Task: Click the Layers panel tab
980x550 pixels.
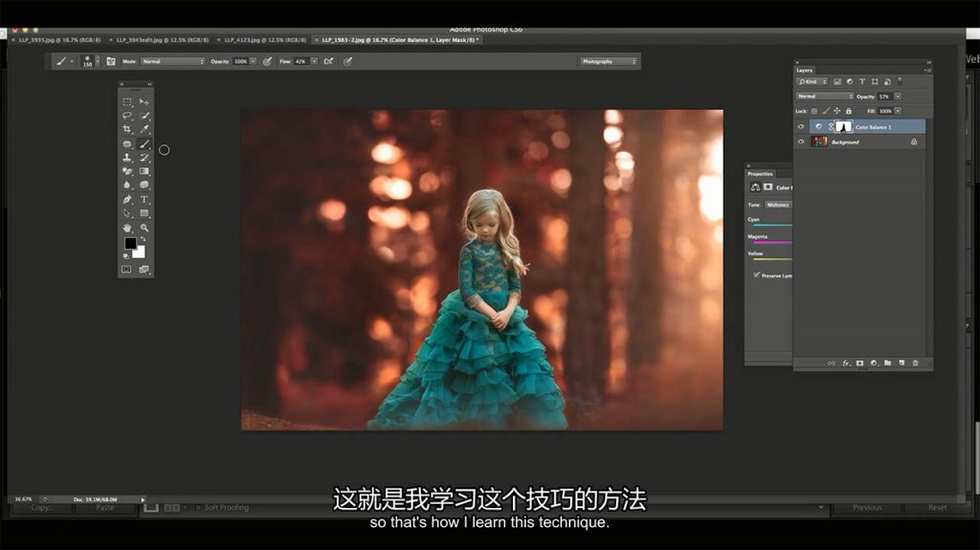Action: 805,70
